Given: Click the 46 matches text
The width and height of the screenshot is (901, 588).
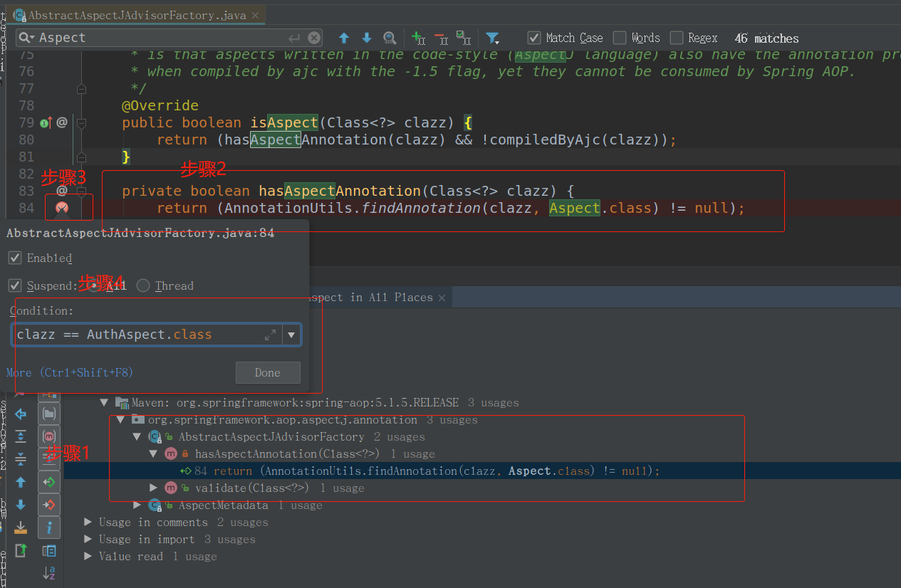Looking at the screenshot, I should coord(766,38).
